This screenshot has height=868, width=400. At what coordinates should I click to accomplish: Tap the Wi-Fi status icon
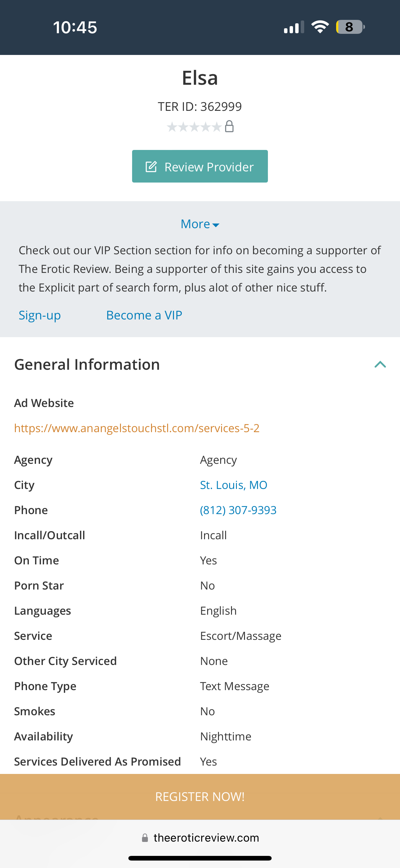coord(320,27)
